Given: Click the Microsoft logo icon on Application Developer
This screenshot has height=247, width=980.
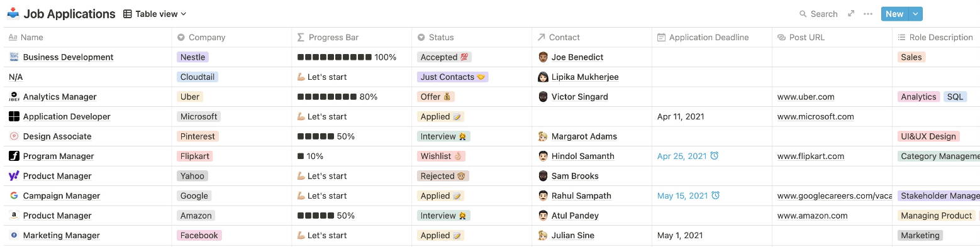Looking at the screenshot, I should click(x=14, y=116).
